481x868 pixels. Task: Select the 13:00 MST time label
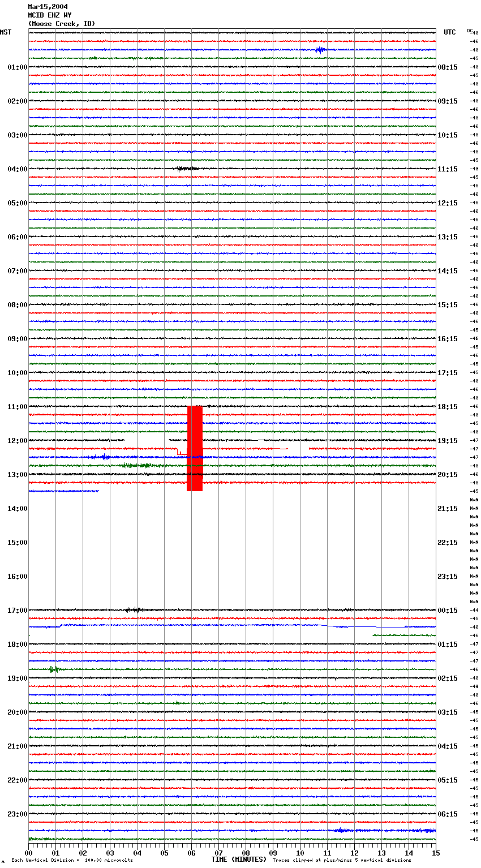tap(18, 475)
